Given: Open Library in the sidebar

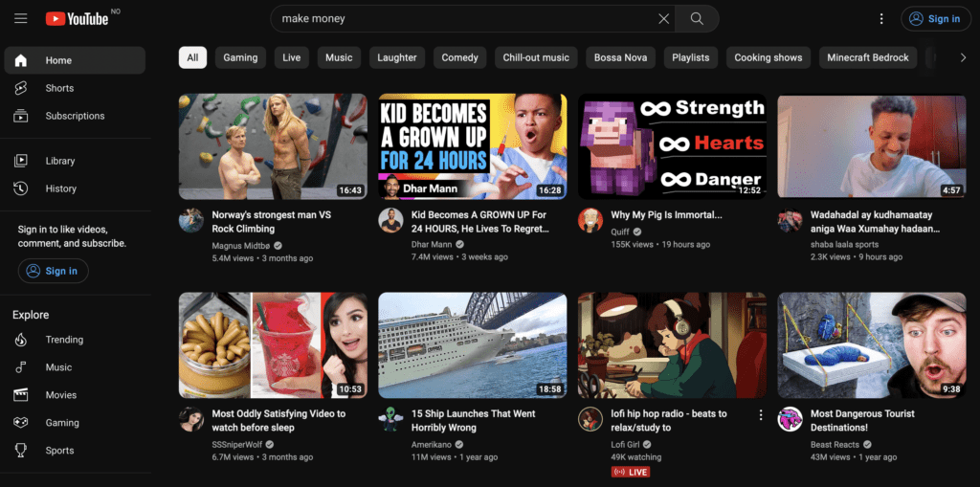Looking at the screenshot, I should (75, 161).
